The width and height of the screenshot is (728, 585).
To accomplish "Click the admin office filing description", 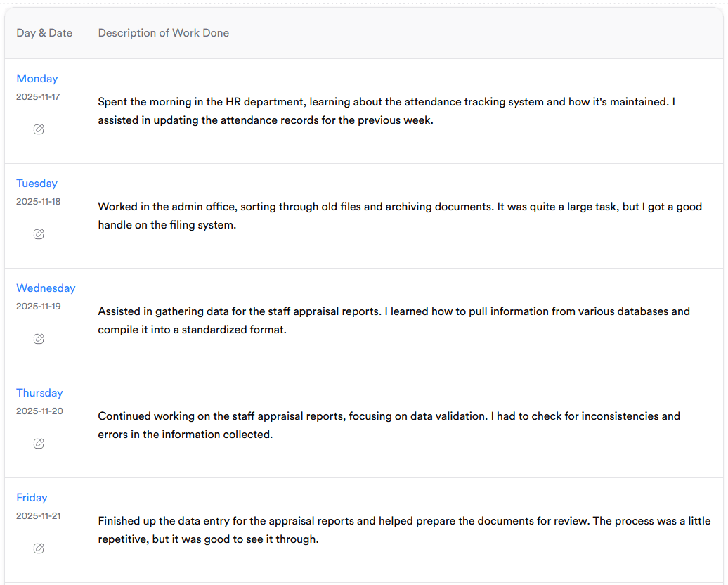I will pos(399,216).
